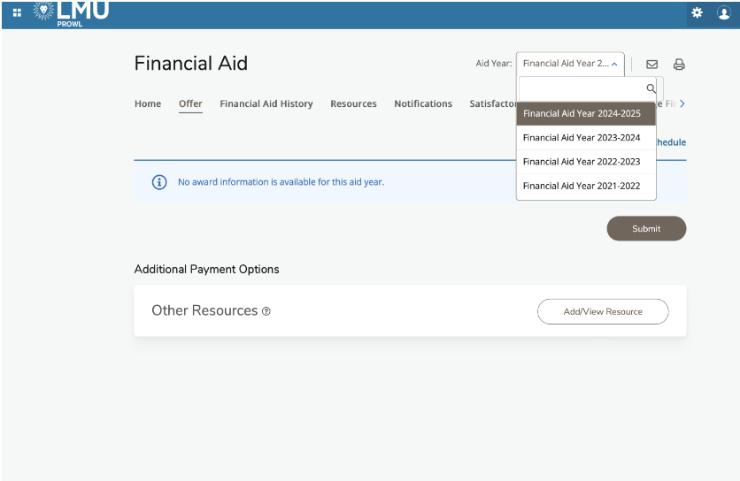Viewport: 740px width, 481px height.
Task: Select Financial Aid Year 2023-2024 option
Action: tap(586, 137)
